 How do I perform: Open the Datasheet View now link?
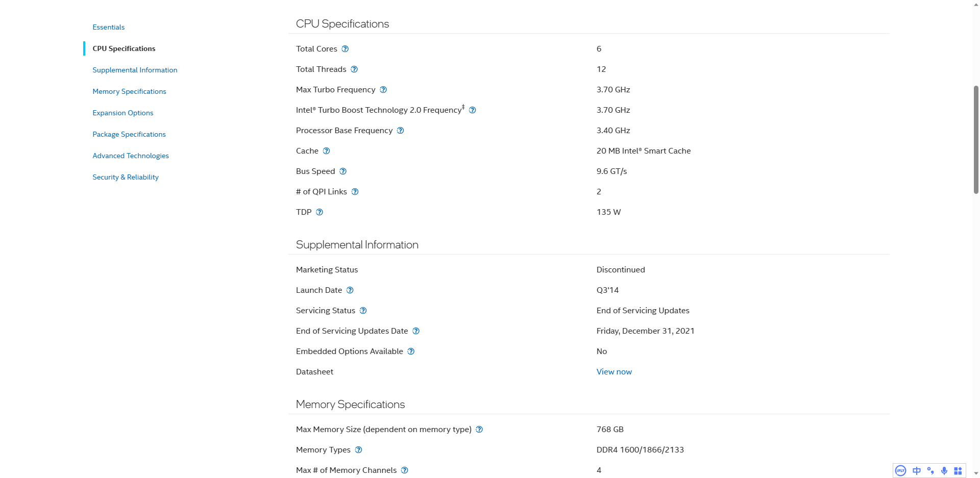click(614, 372)
